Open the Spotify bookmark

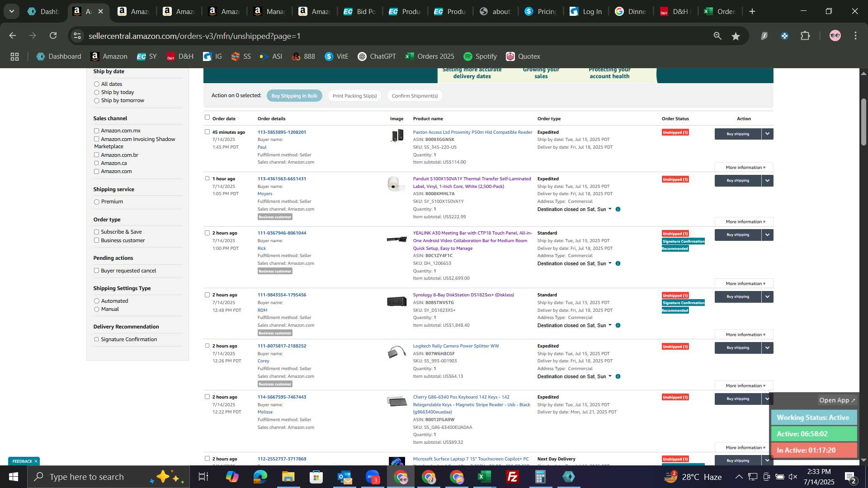pyautogui.click(x=480, y=56)
